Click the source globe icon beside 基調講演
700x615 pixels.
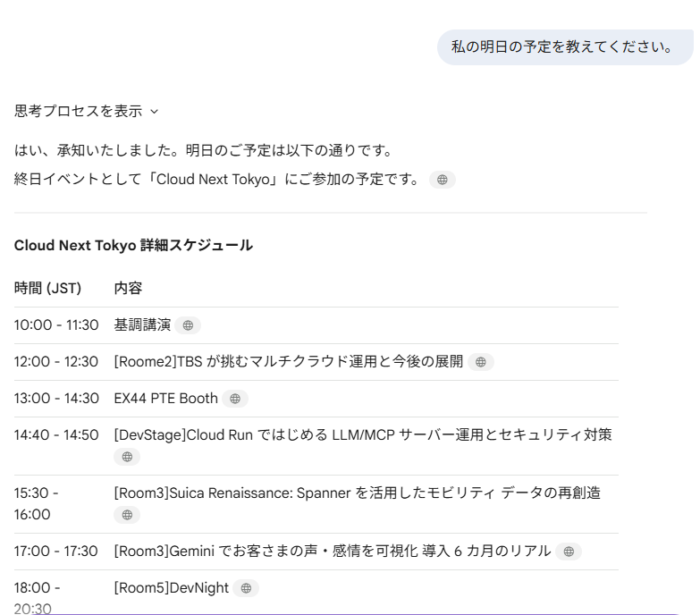[x=188, y=325]
